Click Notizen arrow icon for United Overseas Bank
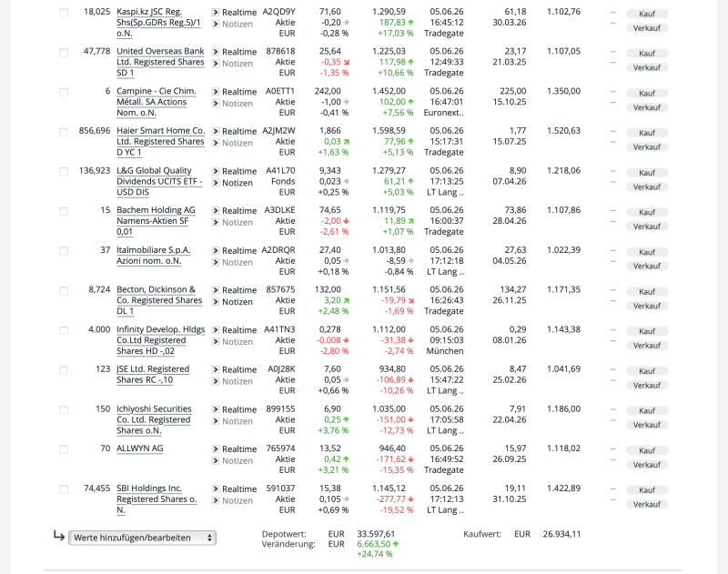Image resolution: width=728 pixels, height=574 pixels. click(x=216, y=64)
